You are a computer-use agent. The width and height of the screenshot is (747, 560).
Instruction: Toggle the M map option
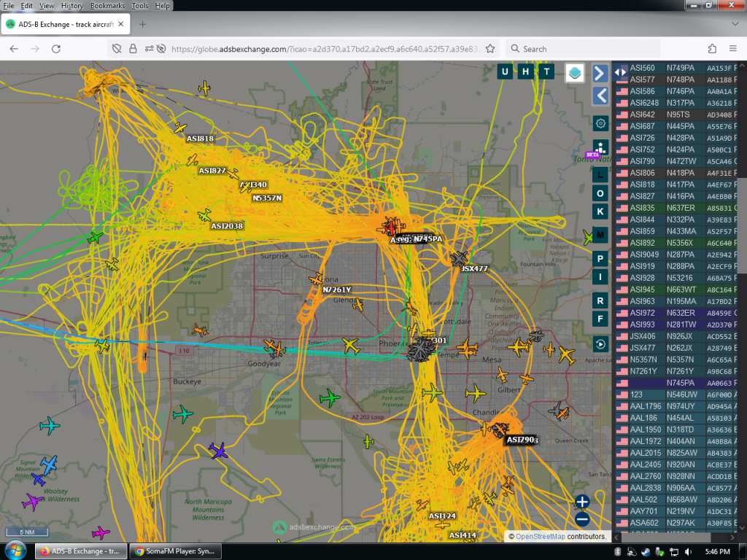(x=600, y=235)
